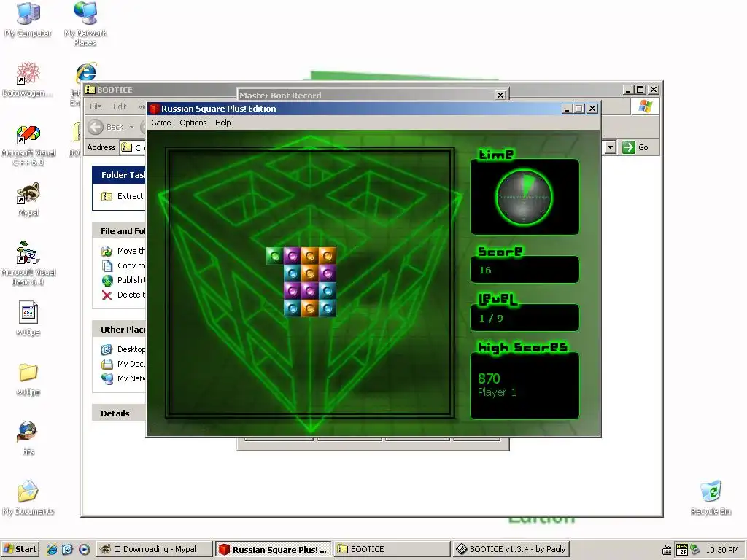Viewport: 747px width, 560px height.
Task: Select Microsoft Visual C++ 6.0 icon
Action: [x=28, y=145]
